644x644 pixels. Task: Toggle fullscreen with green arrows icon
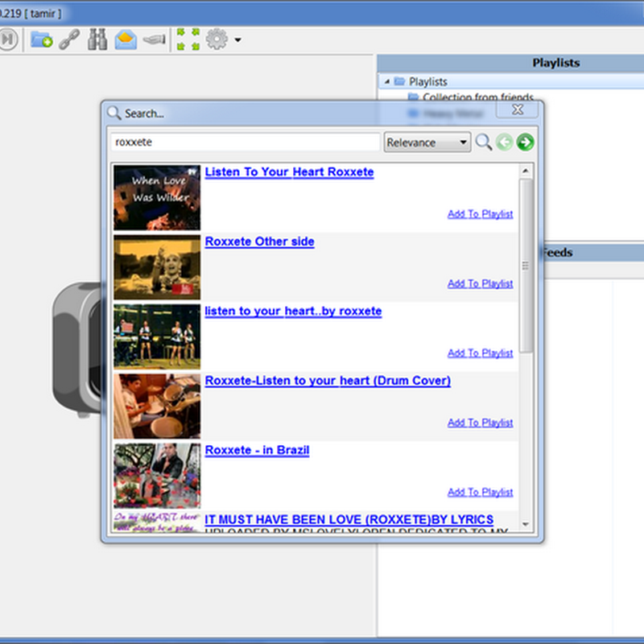[x=188, y=39]
